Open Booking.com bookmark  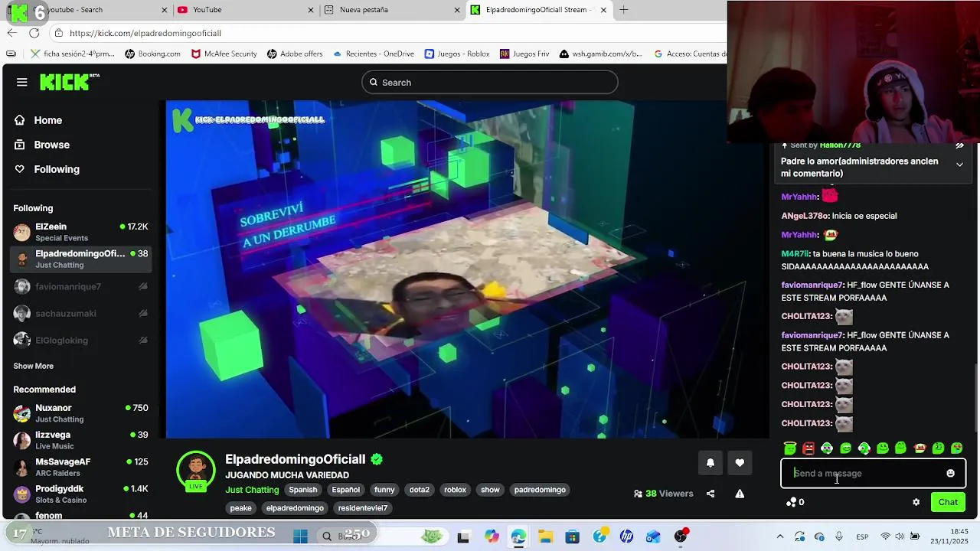[152, 54]
